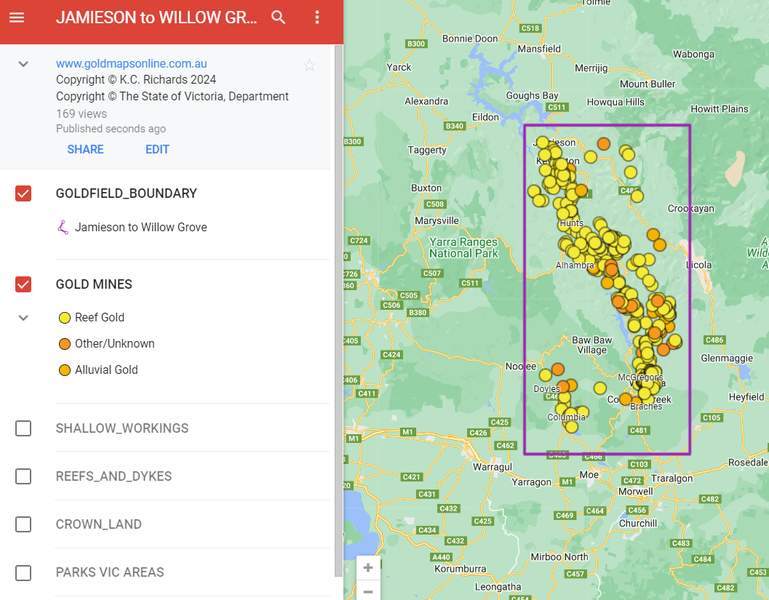This screenshot has height=600, width=769.
Task: Click the Alexandra town label
Action: (x=426, y=101)
